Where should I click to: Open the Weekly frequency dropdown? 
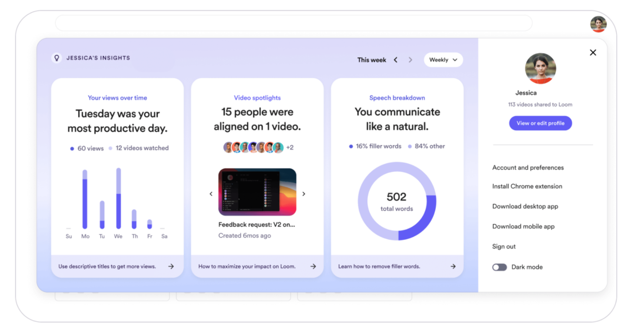click(x=443, y=60)
